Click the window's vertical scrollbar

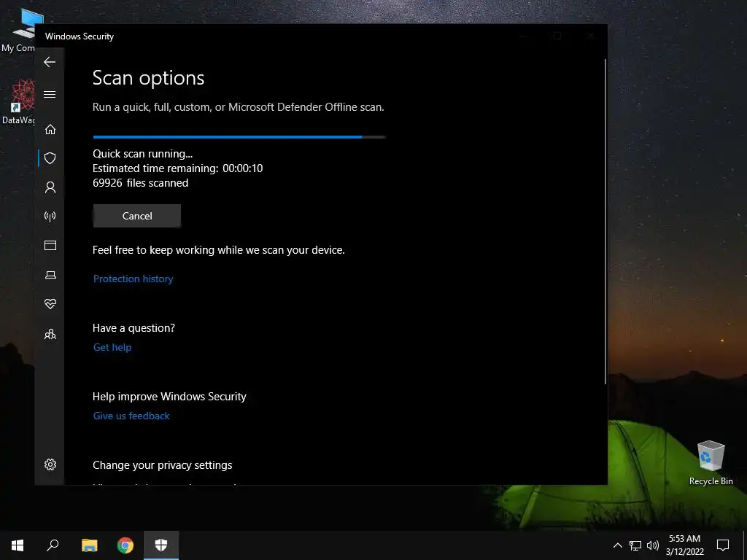tap(605, 222)
